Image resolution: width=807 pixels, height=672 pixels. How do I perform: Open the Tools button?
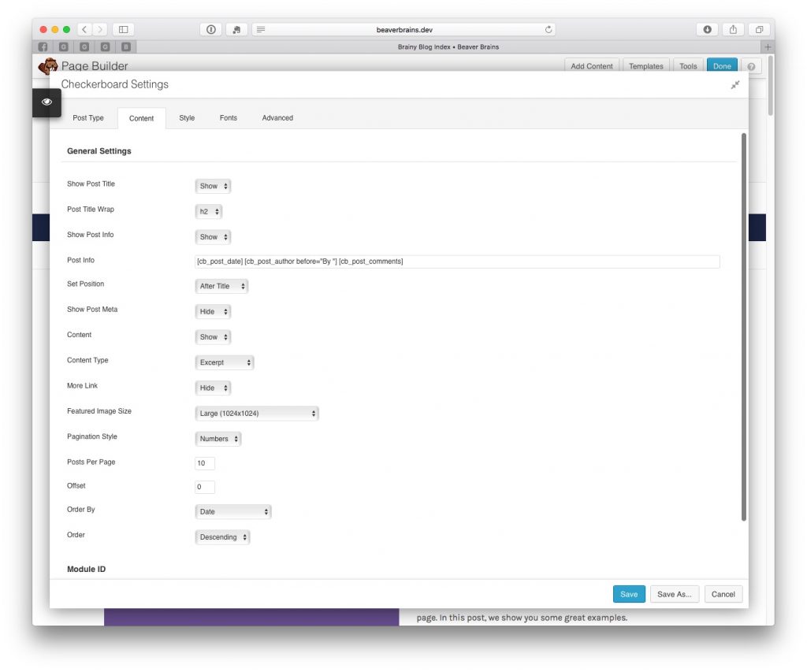pos(687,66)
